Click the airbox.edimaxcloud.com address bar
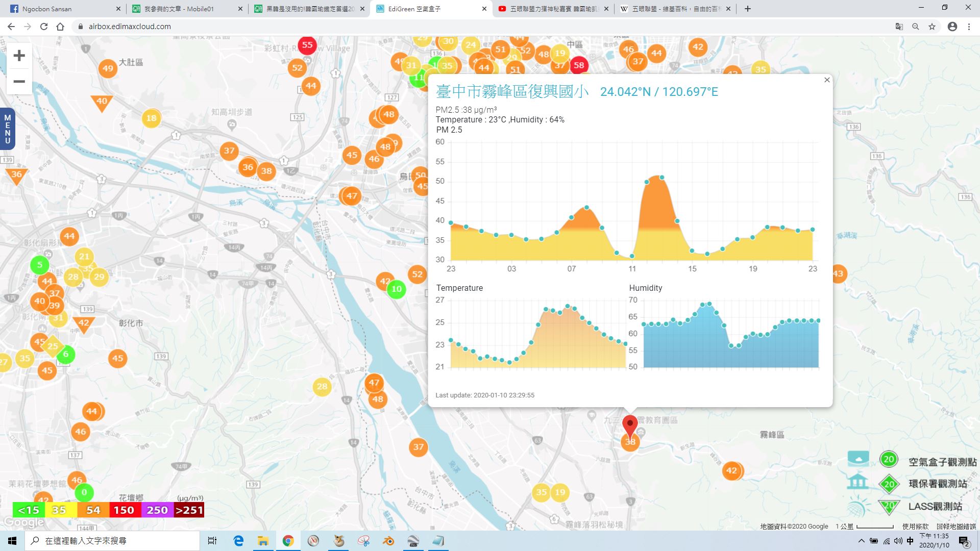 click(x=480, y=27)
